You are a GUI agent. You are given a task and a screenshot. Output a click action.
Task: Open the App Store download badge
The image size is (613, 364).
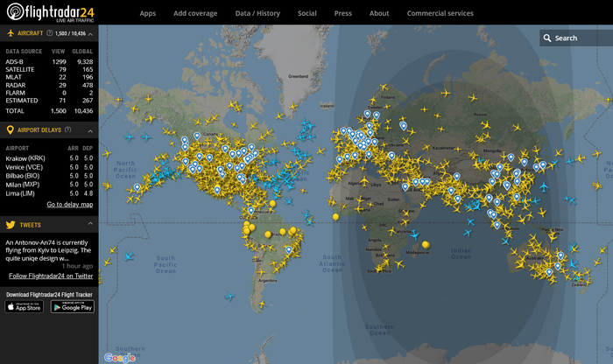pos(25,307)
